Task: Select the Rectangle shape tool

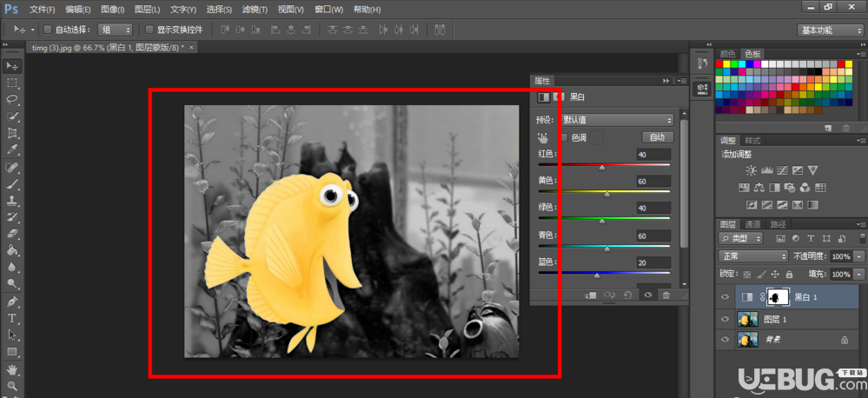Action: point(11,351)
